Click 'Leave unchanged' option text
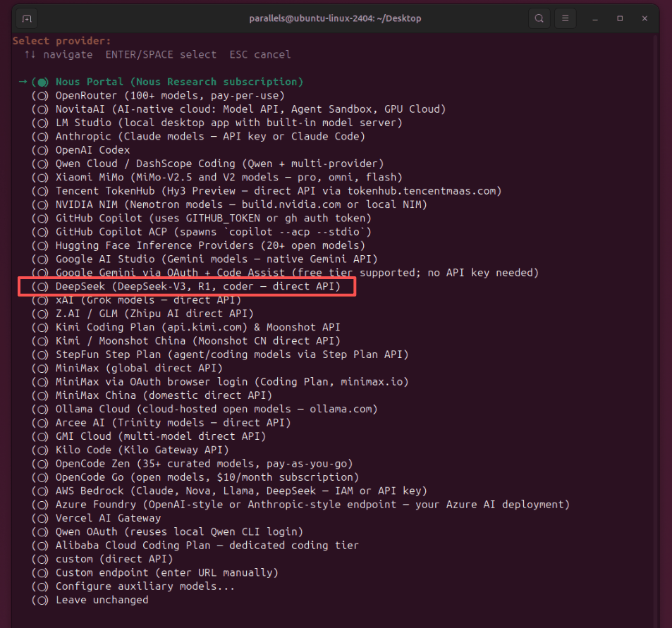 [x=102, y=600]
